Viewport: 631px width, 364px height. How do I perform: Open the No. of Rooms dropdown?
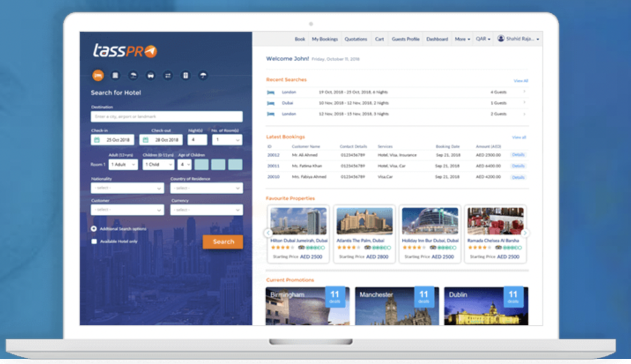227,140
